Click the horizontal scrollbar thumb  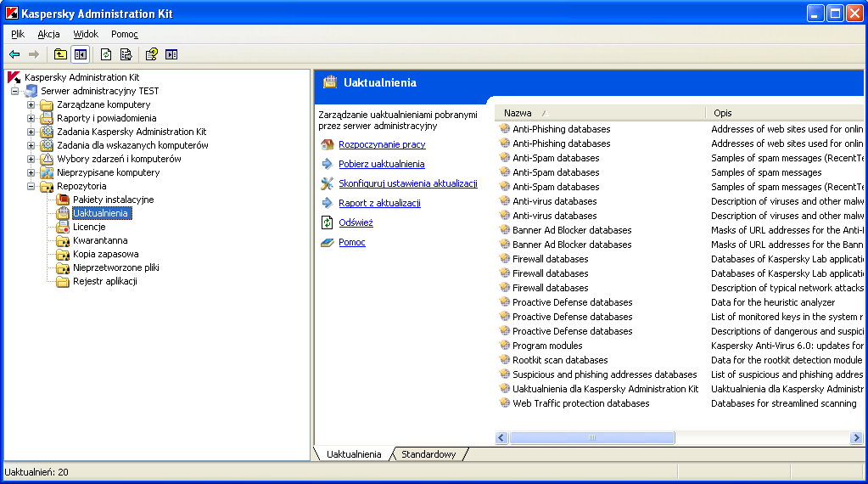pyautogui.click(x=591, y=438)
